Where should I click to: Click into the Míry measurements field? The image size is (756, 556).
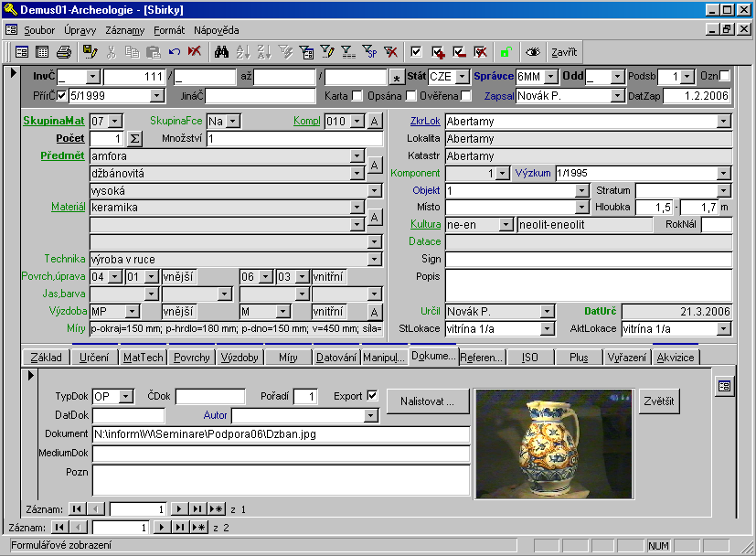click(x=236, y=329)
